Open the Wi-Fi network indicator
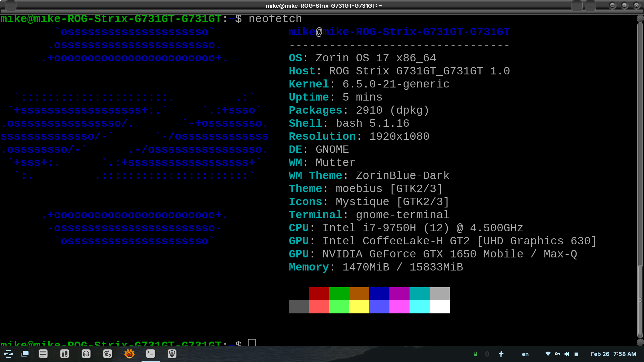 548,354
